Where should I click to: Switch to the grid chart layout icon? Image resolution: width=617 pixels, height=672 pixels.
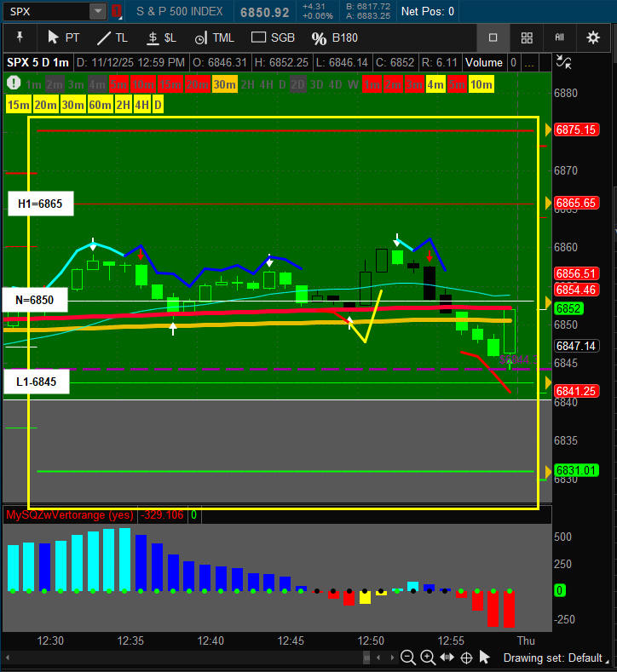pyautogui.click(x=527, y=37)
